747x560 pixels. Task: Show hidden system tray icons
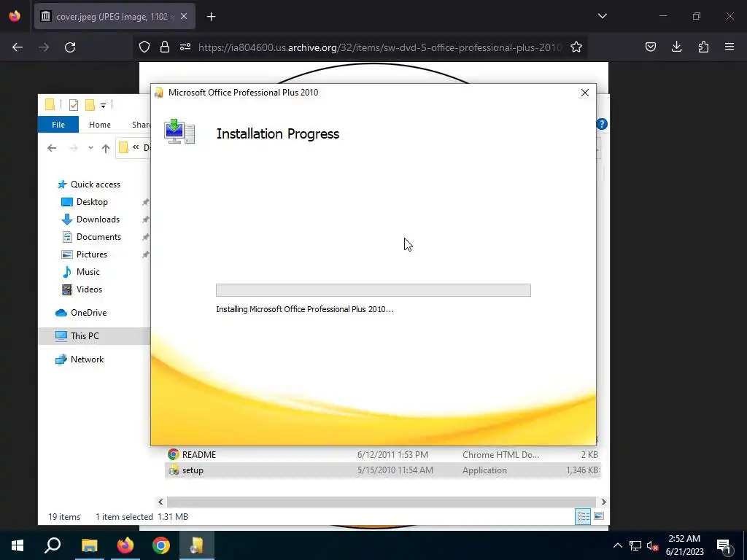[617, 545]
